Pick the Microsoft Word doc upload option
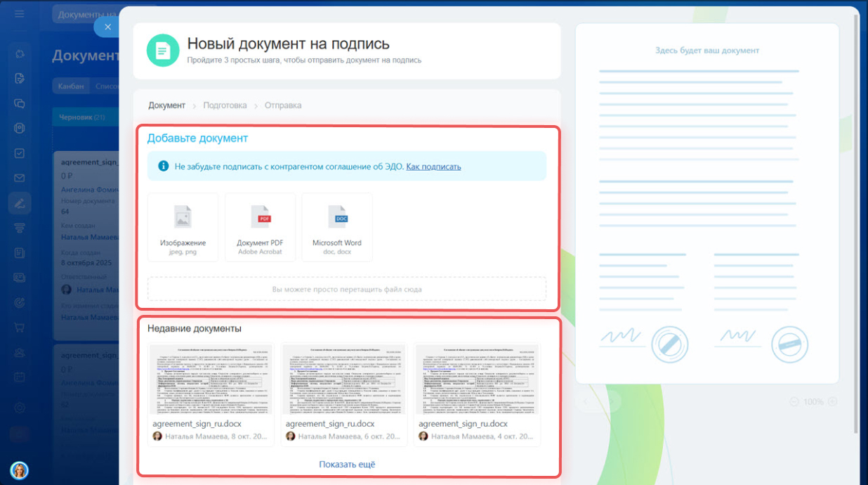Screen dimensions: 868x485 coord(336,227)
